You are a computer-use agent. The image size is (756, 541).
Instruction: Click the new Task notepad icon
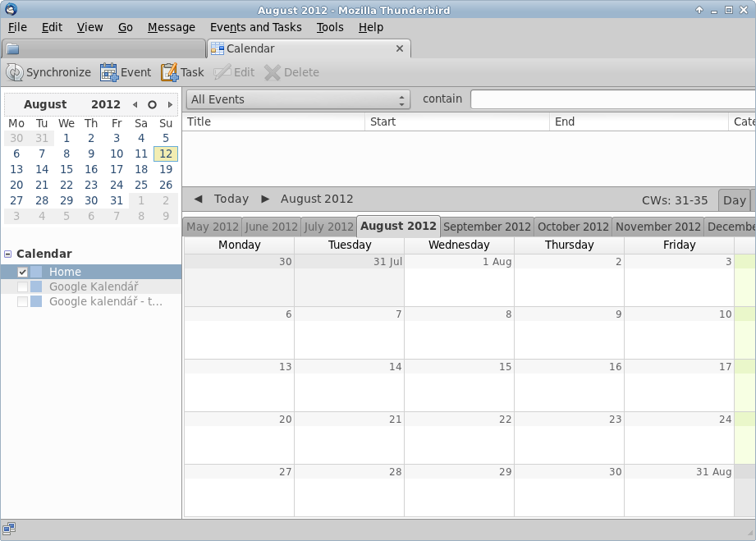(x=169, y=72)
